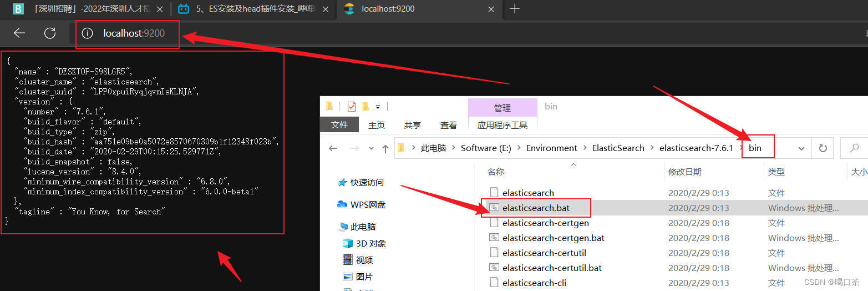Reload the localhost:9200 page
Screen dimensions: 868x291
tap(50, 33)
